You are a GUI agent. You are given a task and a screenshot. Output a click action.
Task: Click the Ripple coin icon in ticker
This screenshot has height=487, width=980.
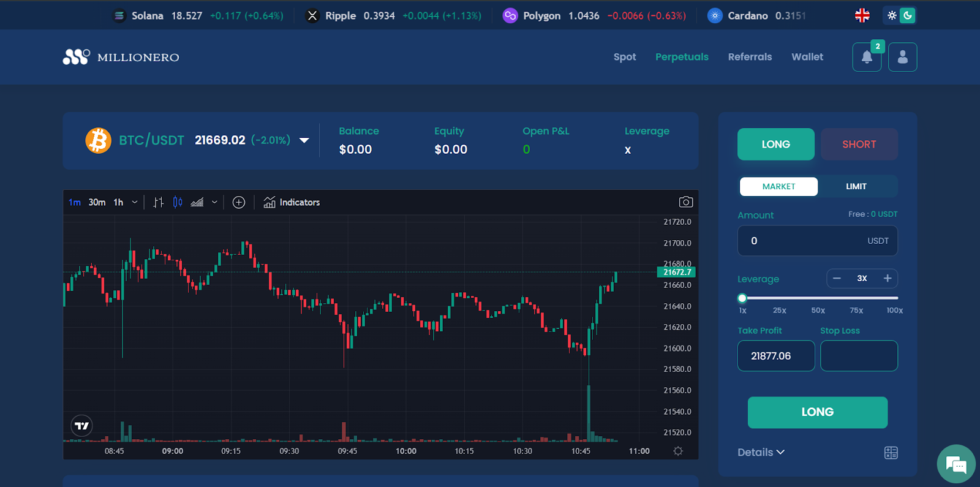(312, 16)
